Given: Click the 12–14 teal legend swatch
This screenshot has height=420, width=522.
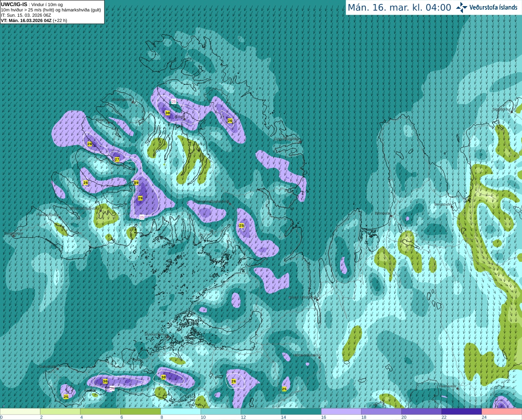Looking at the screenshot, I should pyautogui.click(x=261, y=411).
